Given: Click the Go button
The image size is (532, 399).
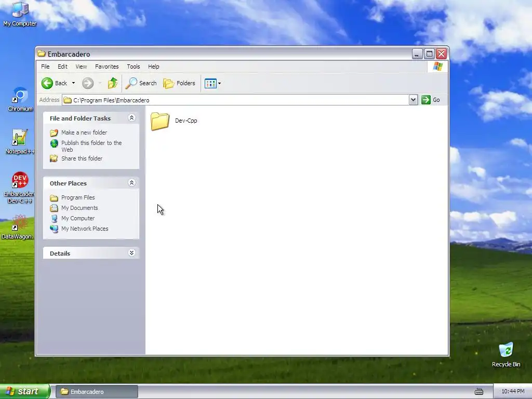Looking at the screenshot, I should click(x=431, y=100).
